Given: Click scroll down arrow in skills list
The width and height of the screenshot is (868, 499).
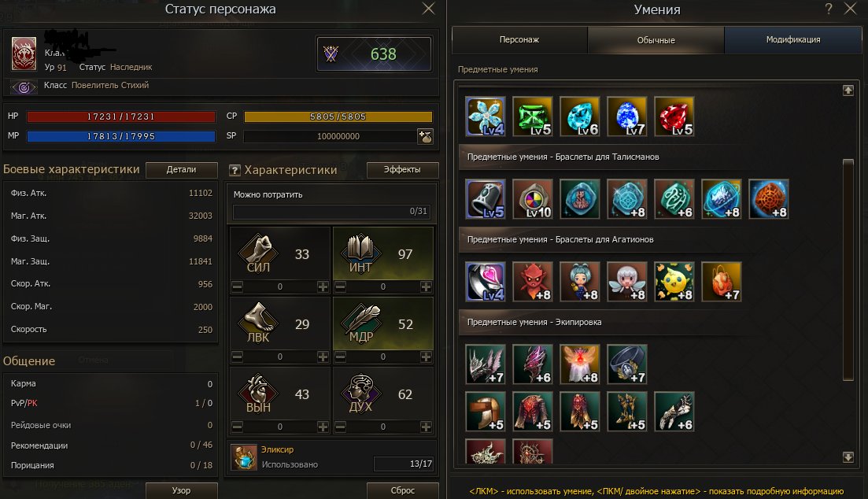Looking at the screenshot, I should pos(848,457).
